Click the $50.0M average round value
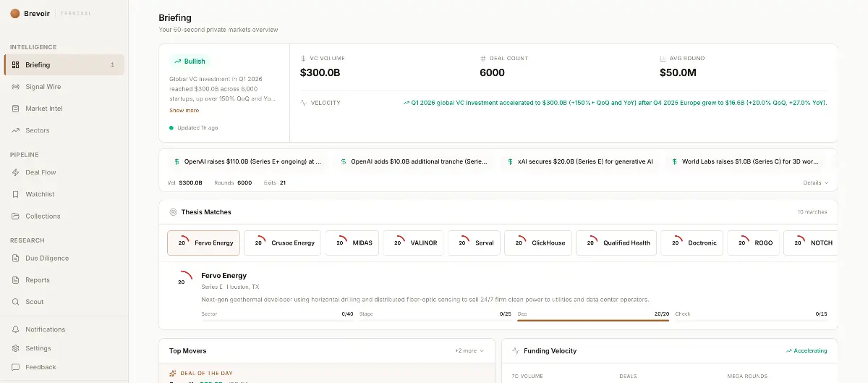868x383 pixels. click(678, 72)
